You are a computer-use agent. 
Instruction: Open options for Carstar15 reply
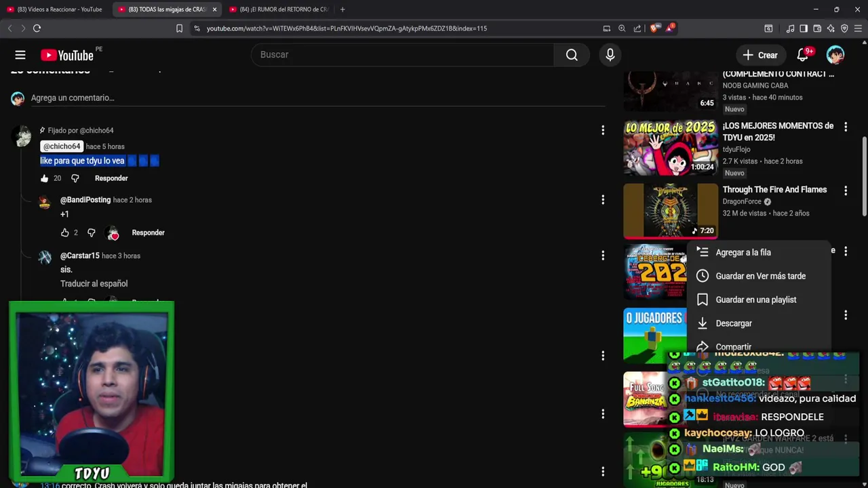coord(603,256)
